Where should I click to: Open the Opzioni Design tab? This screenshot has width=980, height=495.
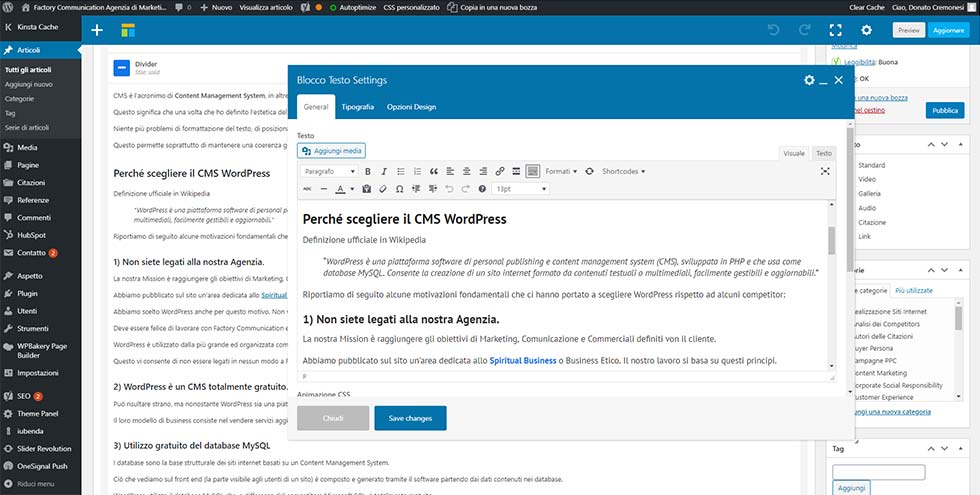(411, 107)
